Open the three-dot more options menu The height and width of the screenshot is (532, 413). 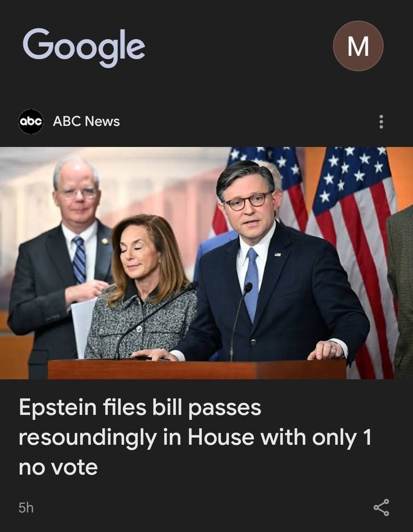[381, 121]
